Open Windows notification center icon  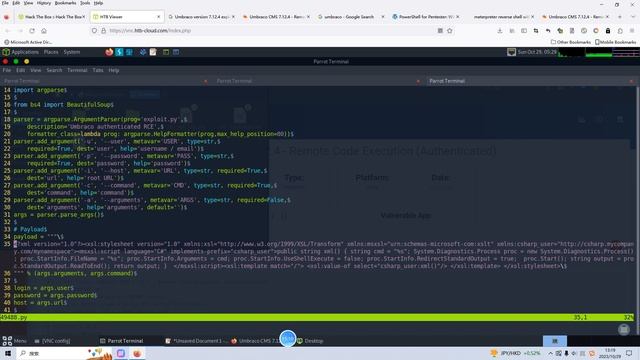tap(629, 353)
